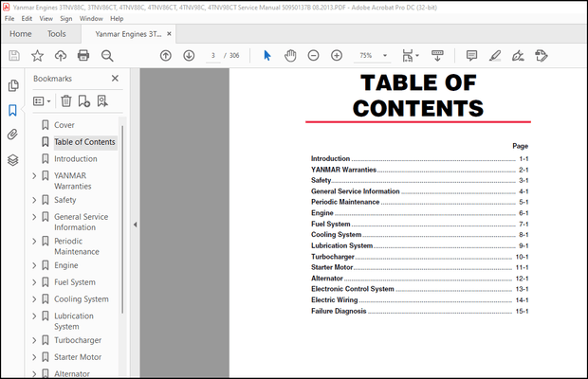Expand YANMAR Warranties bookmark
The height and width of the screenshot is (379, 588).
pos(34,175)
